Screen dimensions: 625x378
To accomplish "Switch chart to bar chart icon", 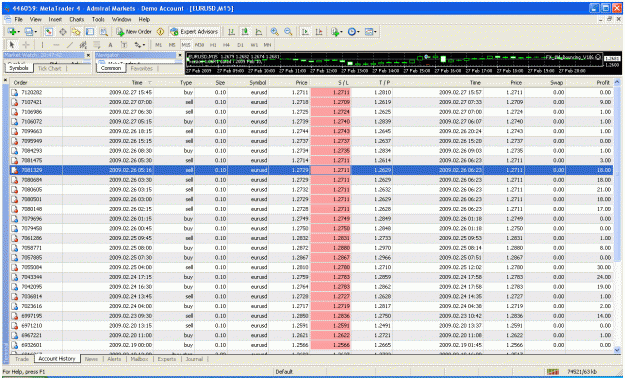I will pos(231,32).
